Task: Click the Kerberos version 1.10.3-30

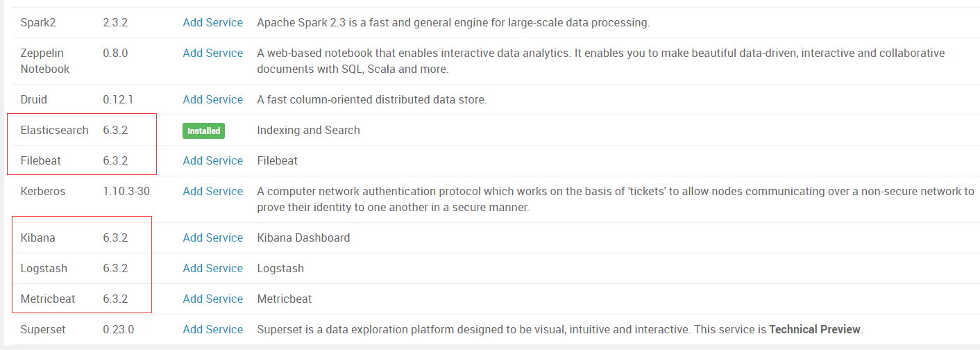Action: (126, 191)
